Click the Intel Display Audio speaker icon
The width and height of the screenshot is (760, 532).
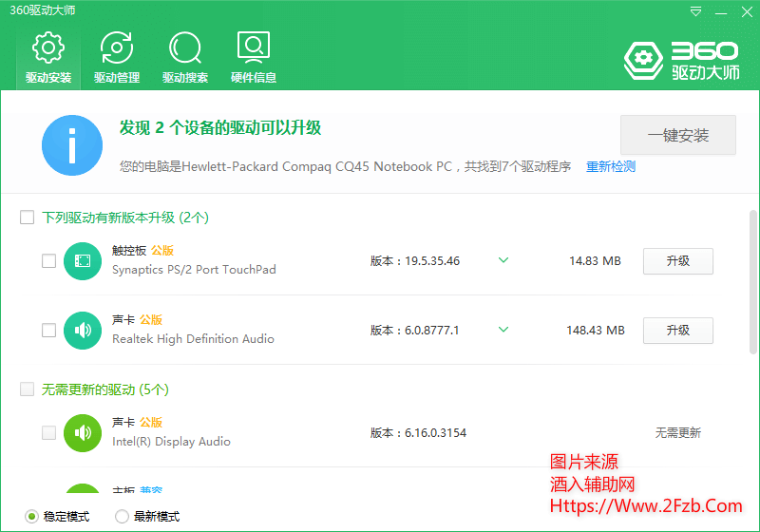pyautogui.click(x=83, y=433)
